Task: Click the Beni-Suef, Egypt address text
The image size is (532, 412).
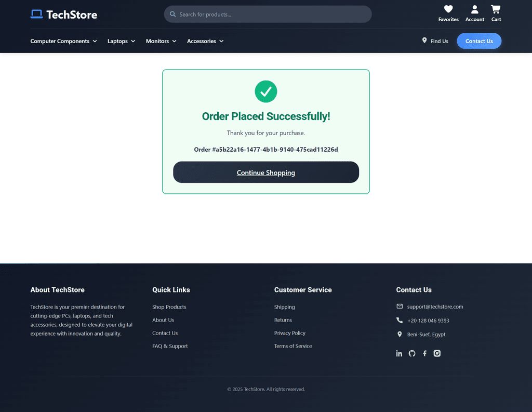Action: click(x=426, y=334)
